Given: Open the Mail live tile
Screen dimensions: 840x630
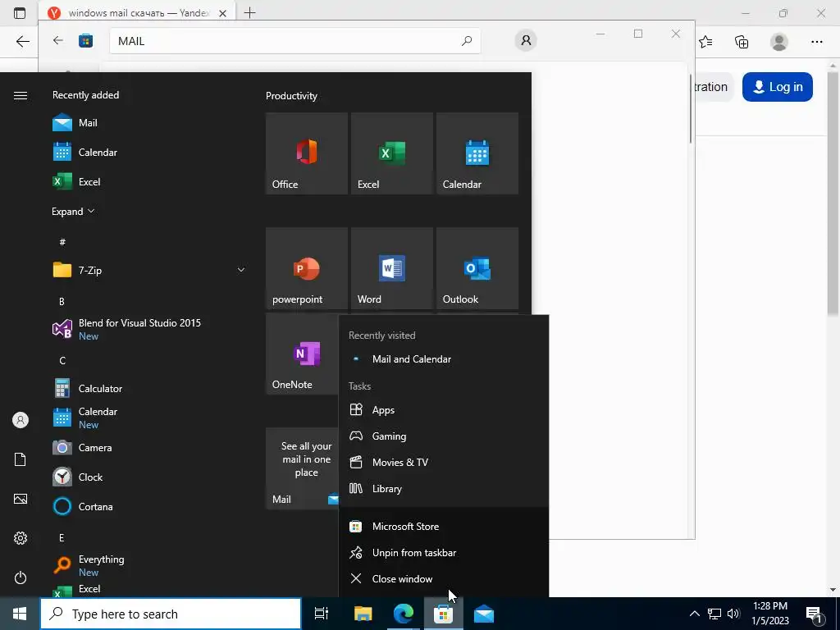Looking at the screenshot, I should pos(302,468).
